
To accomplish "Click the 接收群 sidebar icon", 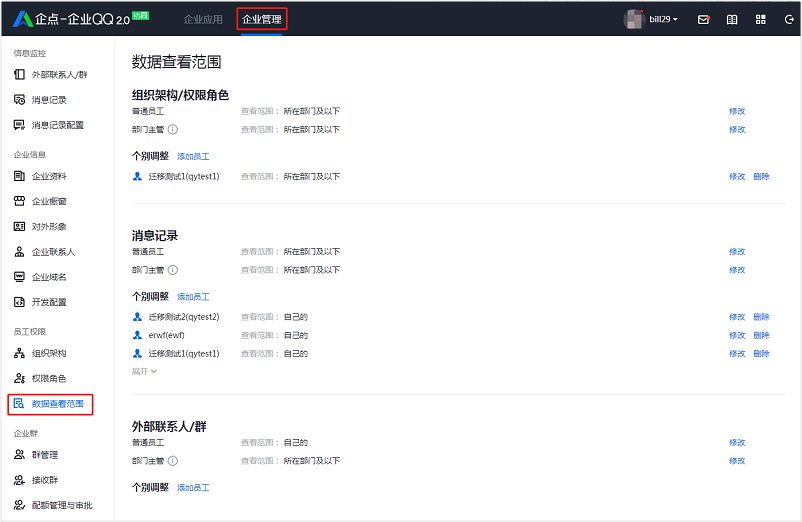I will pos(19,480).
